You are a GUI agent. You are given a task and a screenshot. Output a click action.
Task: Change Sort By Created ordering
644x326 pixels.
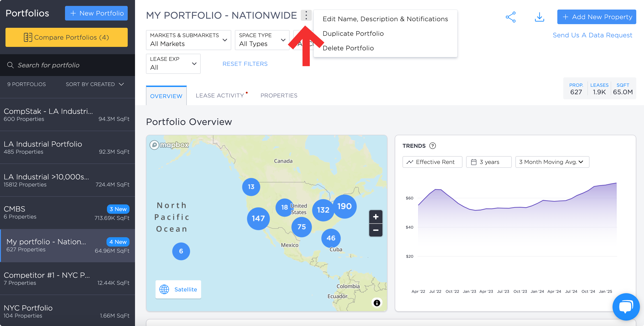95,84
